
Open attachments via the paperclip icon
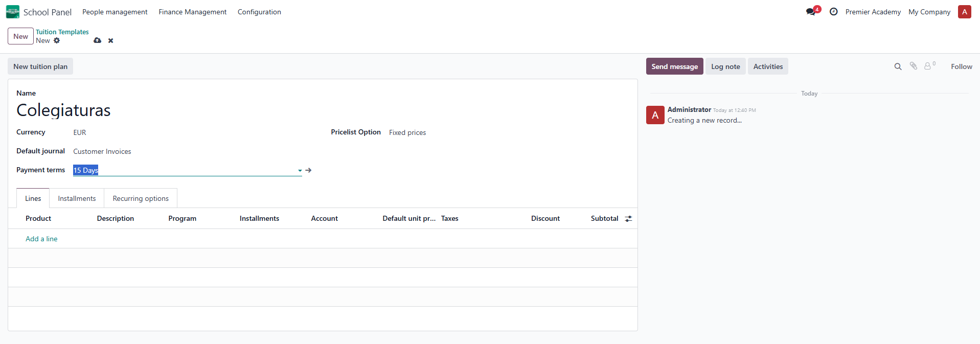[x=913, y=66]
